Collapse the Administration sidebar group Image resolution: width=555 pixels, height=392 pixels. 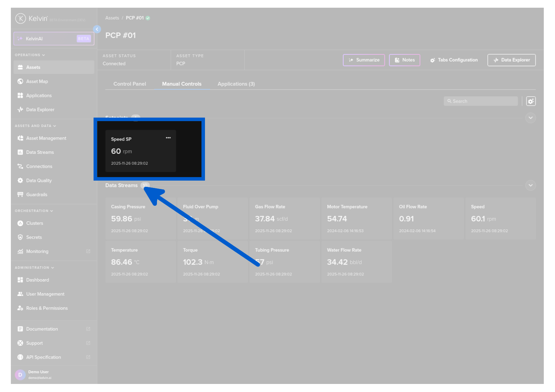point(34,268)
